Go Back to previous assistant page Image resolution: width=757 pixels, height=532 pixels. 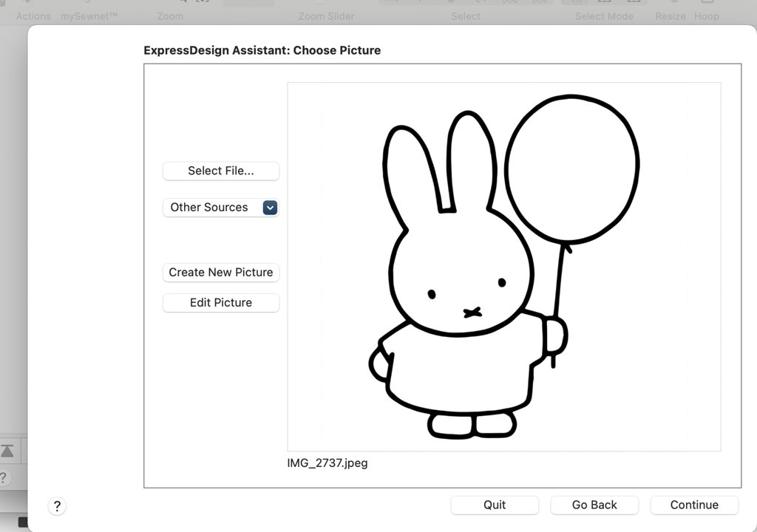(594, 505)
